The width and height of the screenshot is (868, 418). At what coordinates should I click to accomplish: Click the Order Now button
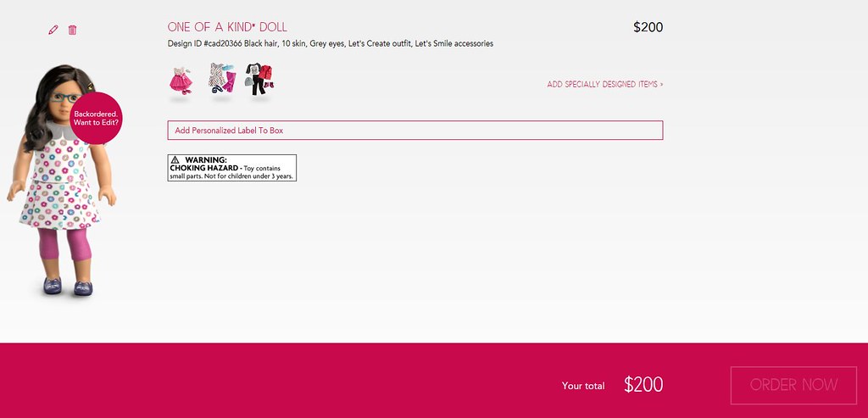[793, 385]
